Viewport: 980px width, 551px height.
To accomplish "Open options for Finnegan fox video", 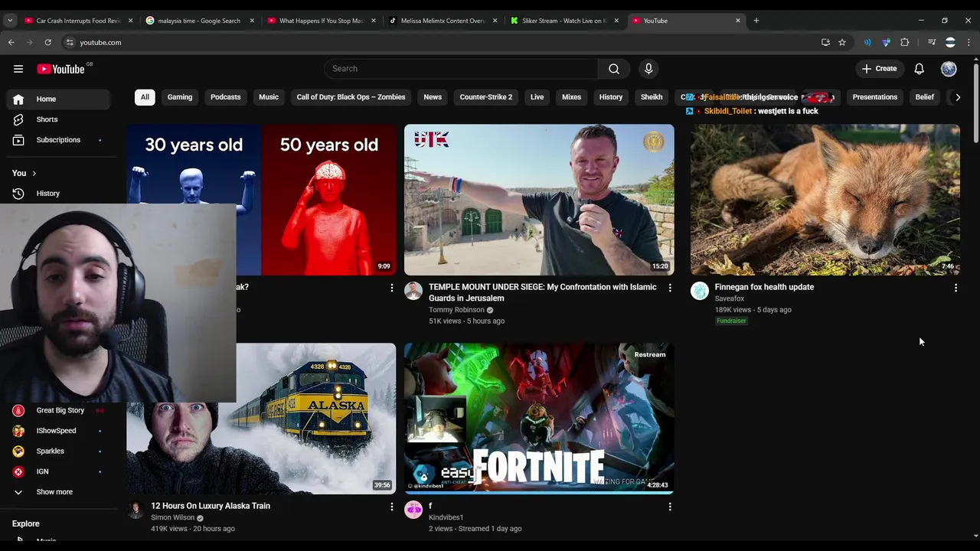I will click(x=955, y=288).
